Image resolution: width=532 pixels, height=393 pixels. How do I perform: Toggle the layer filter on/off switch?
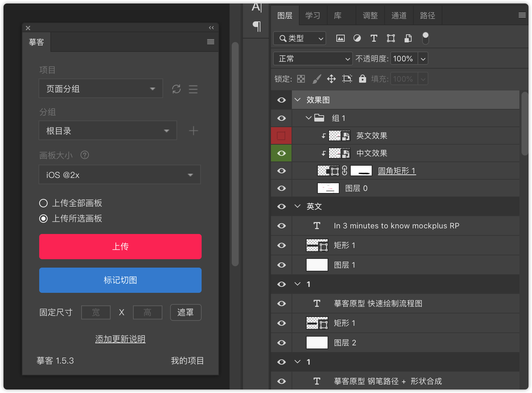click(425, 38)
